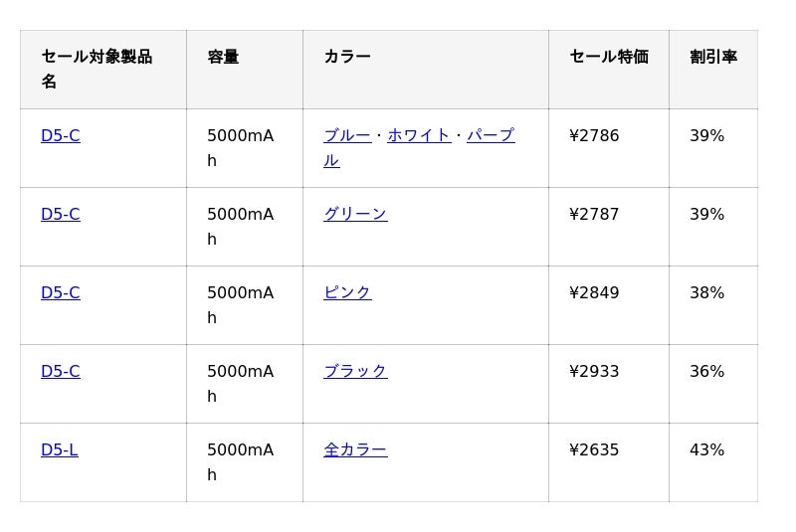The height and width of the screenshot is (532, 796).
Task: Click the ¥2849 sale price cell
Action: tap(594, 293)
